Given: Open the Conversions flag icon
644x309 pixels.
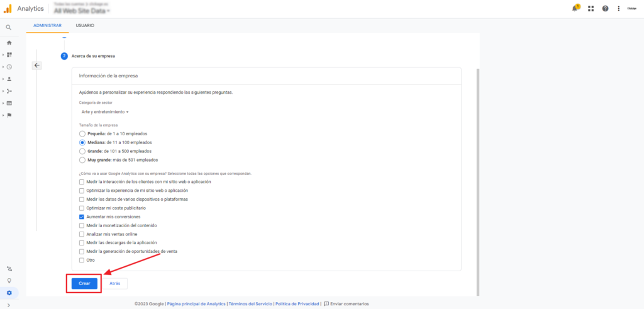Looking at the screenshot, I should coord(9,115).
